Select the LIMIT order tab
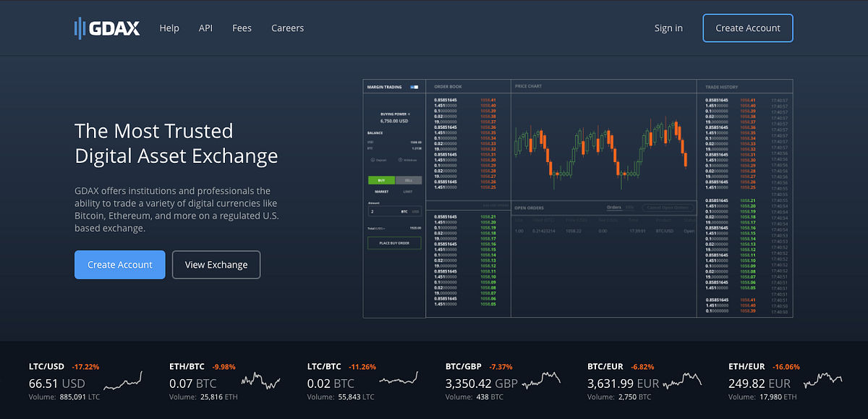Screen dimensions: 868x419 (x=408, y=192)
